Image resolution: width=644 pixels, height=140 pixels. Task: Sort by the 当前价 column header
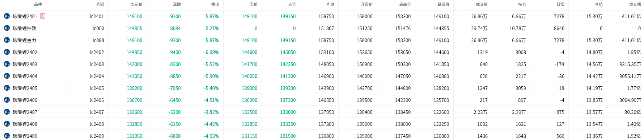(136, 4)
